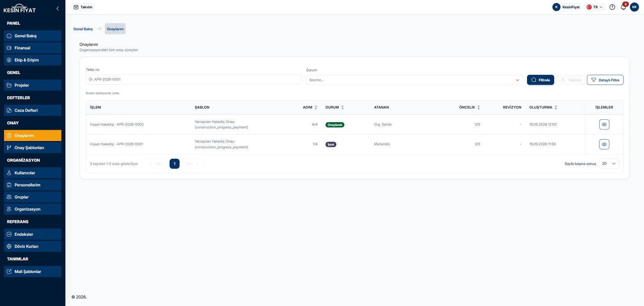This screenshot has width=644, height=306.
Task: Open Onay Şablonları sidebar item
Action: pos(32,148)
